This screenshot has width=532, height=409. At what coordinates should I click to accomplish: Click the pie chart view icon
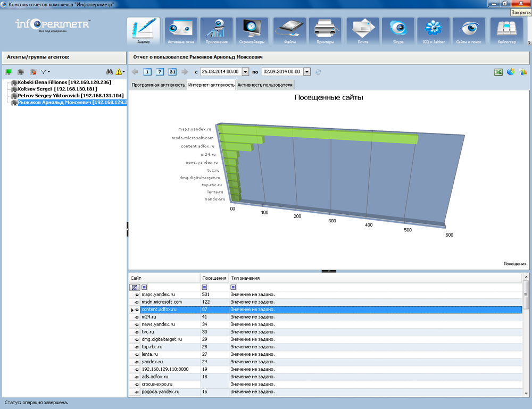[x=511, y=72]
